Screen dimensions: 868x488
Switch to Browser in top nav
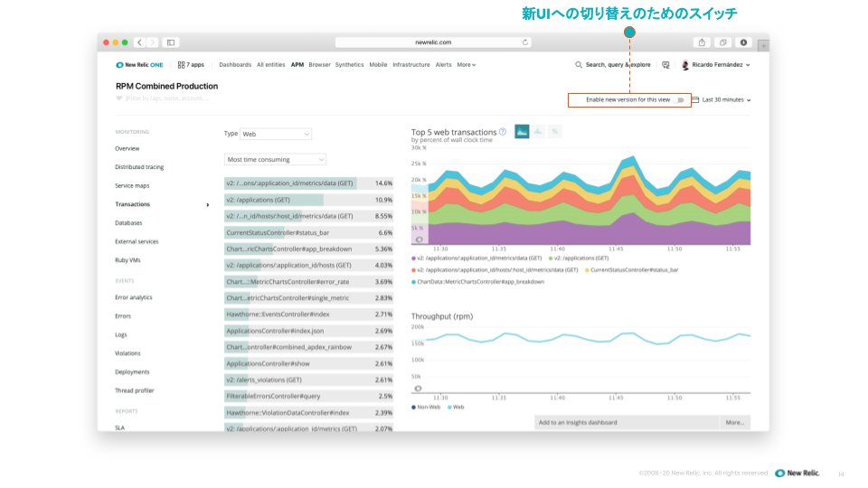coord(319,65)
